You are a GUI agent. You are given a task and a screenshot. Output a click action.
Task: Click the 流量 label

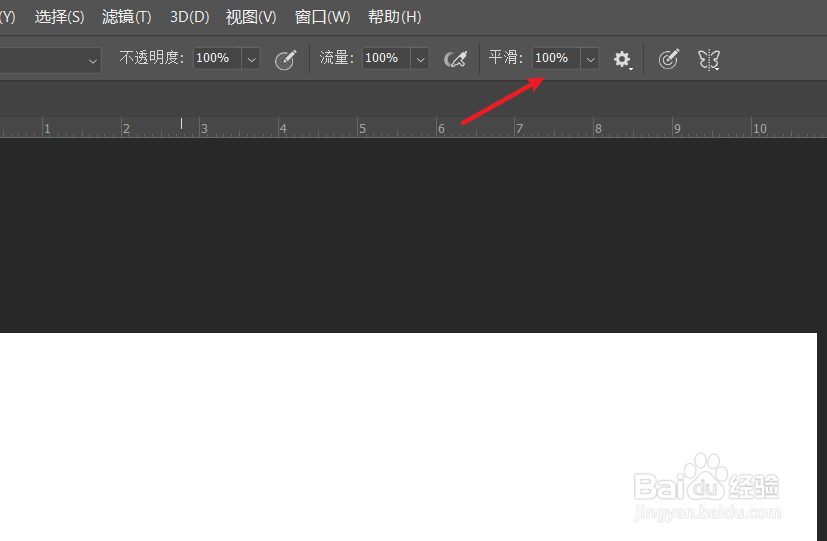click(x=336, y=57)
